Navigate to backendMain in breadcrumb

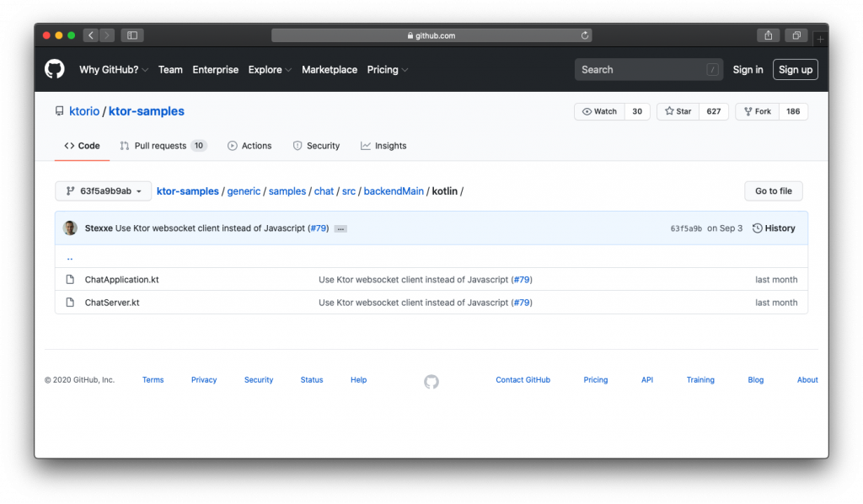394,191
